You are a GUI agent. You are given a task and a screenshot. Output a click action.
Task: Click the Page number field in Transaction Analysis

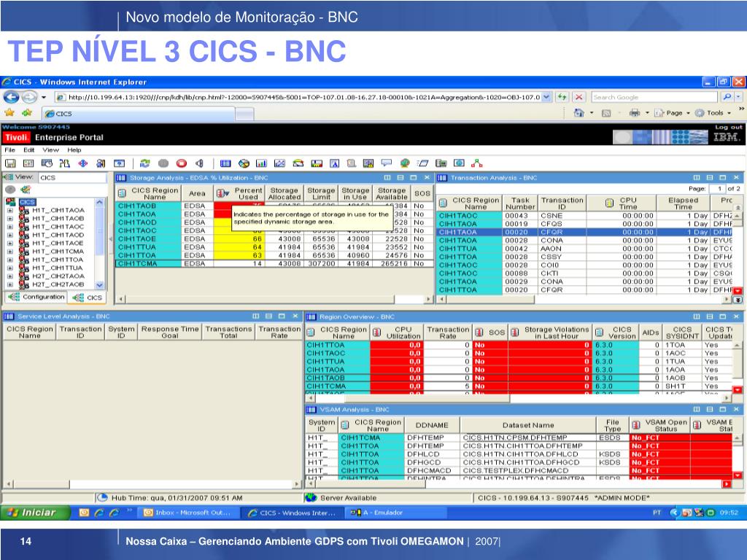point(718,189)
